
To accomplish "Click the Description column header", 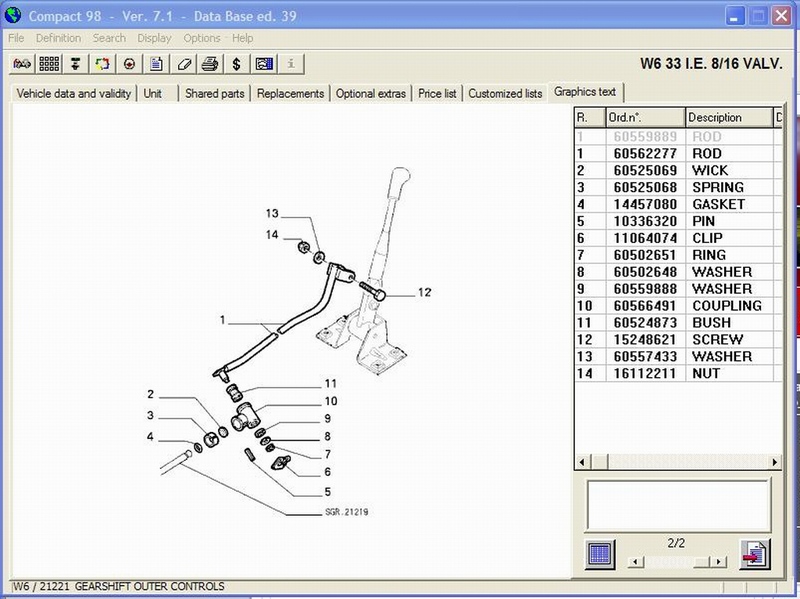I will point(728,117).
